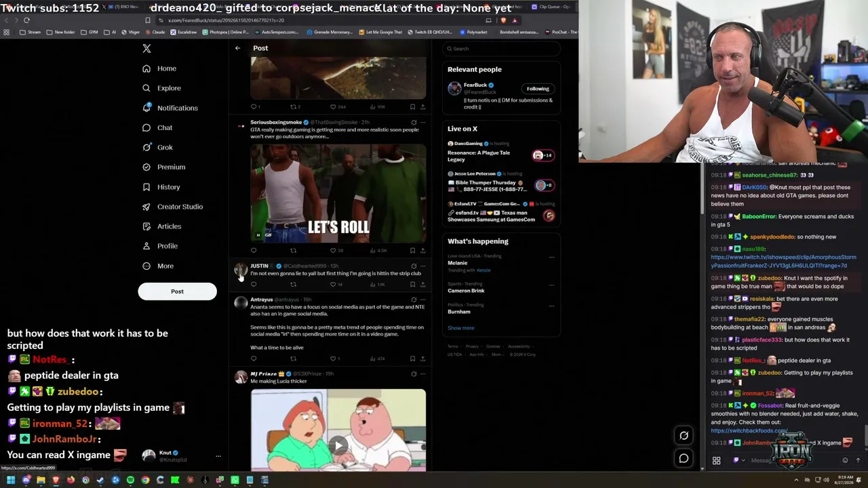The height and width of the screenshot is (488, 868).
Task: Open Notifications in the X sidebar
Action: [x=170, y=108]
